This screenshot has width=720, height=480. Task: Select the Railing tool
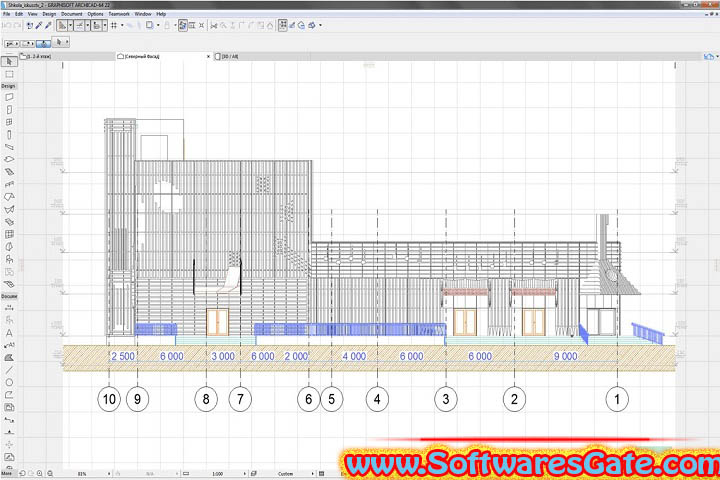point(9,184)
